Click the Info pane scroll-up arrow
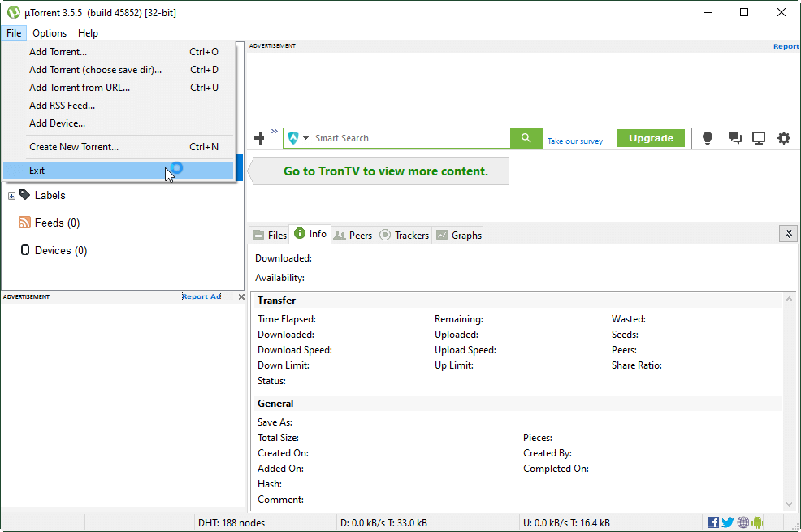801x532 pixels. pyautogui.click(x=790, y=299)
